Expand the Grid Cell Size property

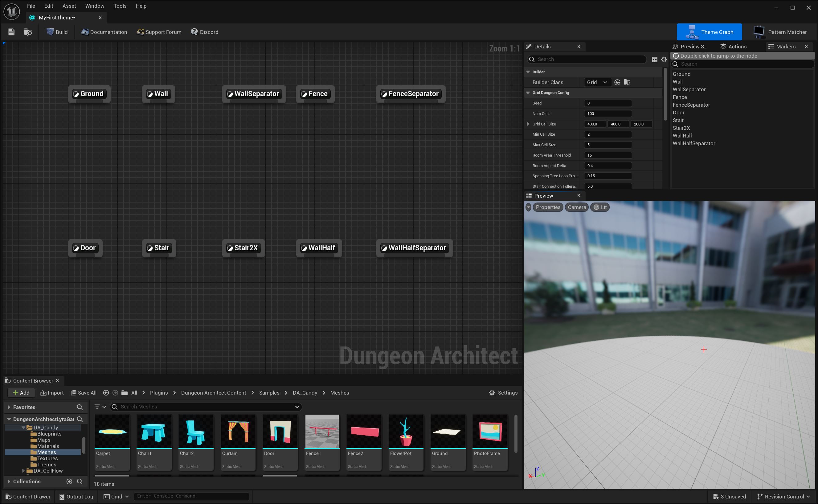pyautogui.click(x=528, y=124)
